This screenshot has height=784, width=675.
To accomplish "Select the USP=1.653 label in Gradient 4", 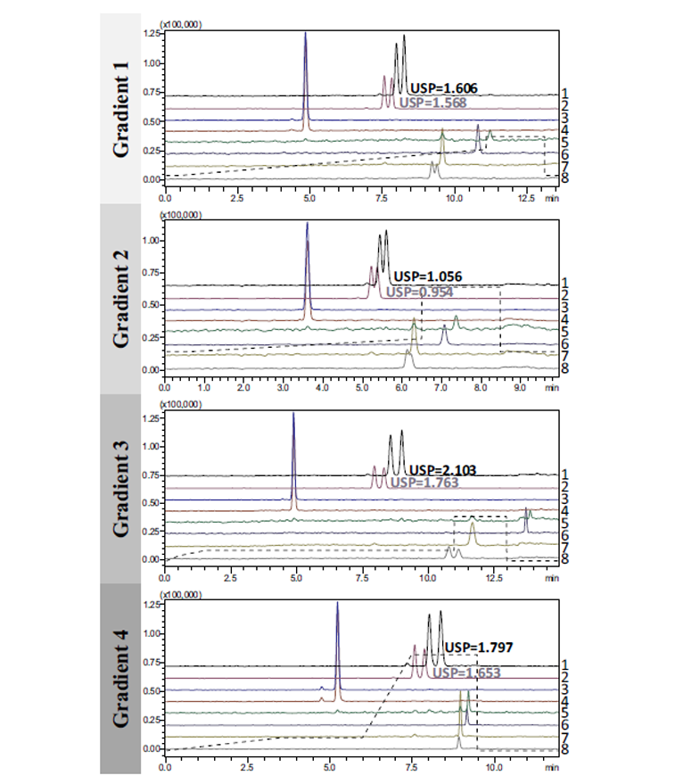I will (x=463, y=672).
